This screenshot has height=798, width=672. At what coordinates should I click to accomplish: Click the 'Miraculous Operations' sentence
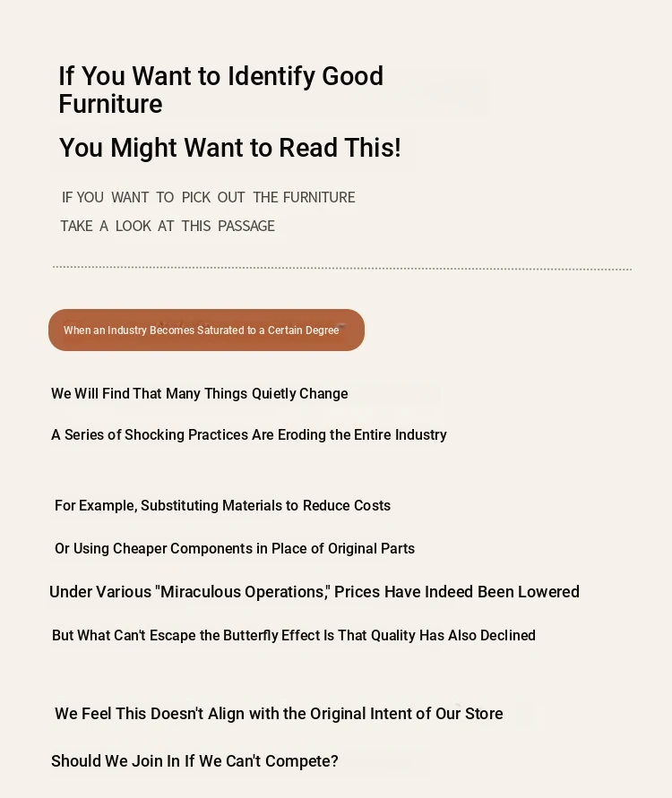[x=314, y=591]
